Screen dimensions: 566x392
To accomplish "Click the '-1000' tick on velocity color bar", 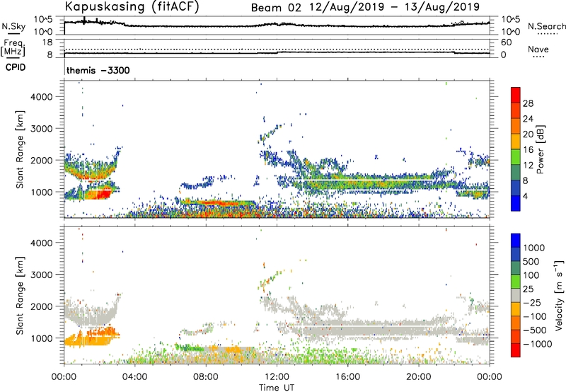I will tap(537, 344).
